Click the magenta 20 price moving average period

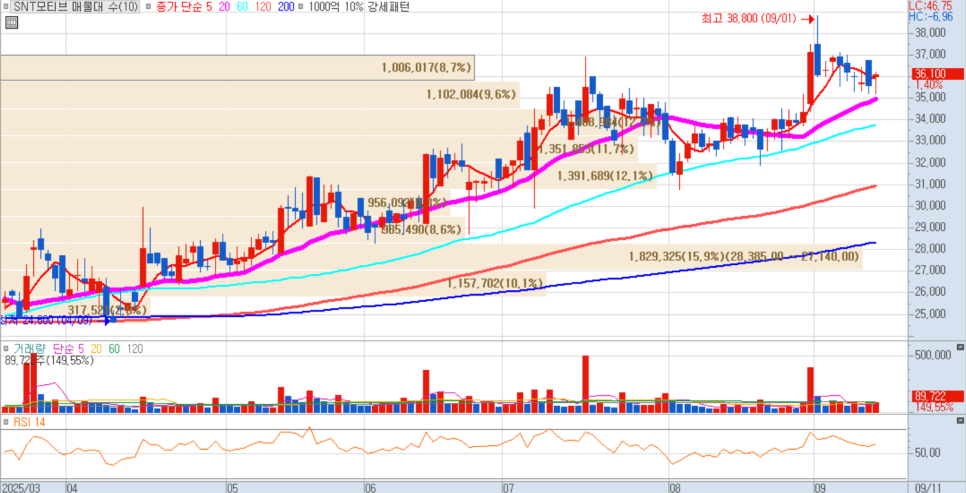222,6
